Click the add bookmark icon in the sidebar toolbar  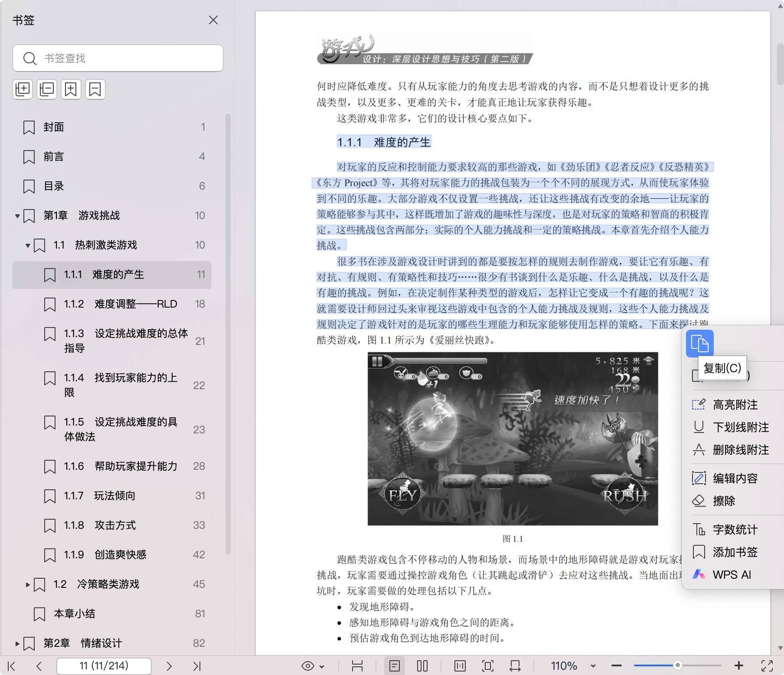(71, 89)
